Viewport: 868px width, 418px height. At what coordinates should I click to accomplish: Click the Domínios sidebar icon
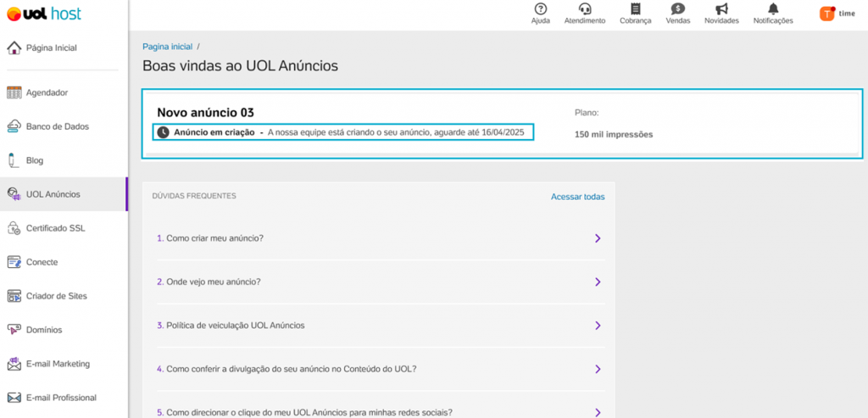coord(14,330)
